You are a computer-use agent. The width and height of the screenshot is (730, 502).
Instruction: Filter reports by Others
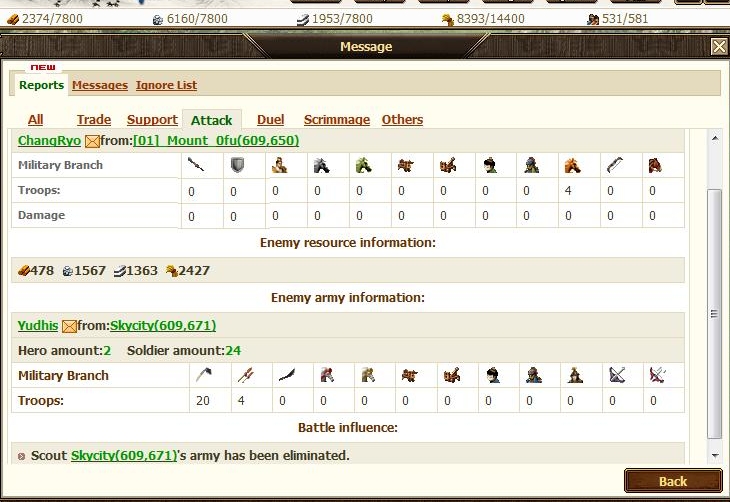click(402, 120)
